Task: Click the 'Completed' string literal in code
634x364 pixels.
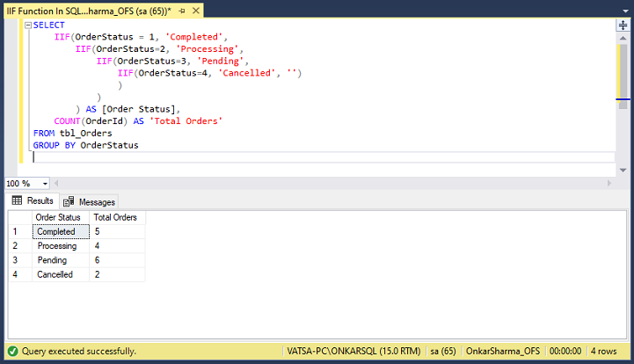Action: (x=193, y=37)
